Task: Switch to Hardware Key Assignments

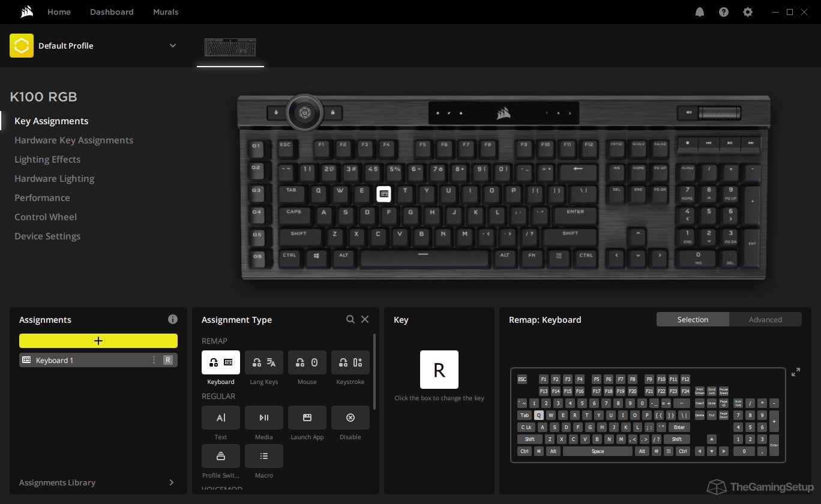Action: tap(74, 140)
